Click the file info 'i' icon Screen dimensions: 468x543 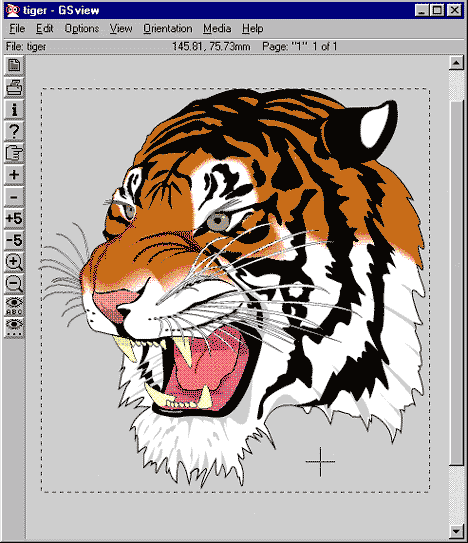click(14, 109)
